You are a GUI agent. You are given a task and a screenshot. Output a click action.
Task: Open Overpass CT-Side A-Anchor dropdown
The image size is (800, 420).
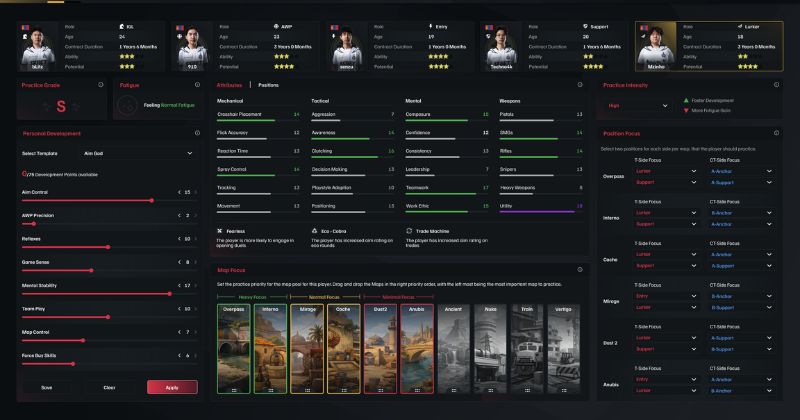pos(741,171)
